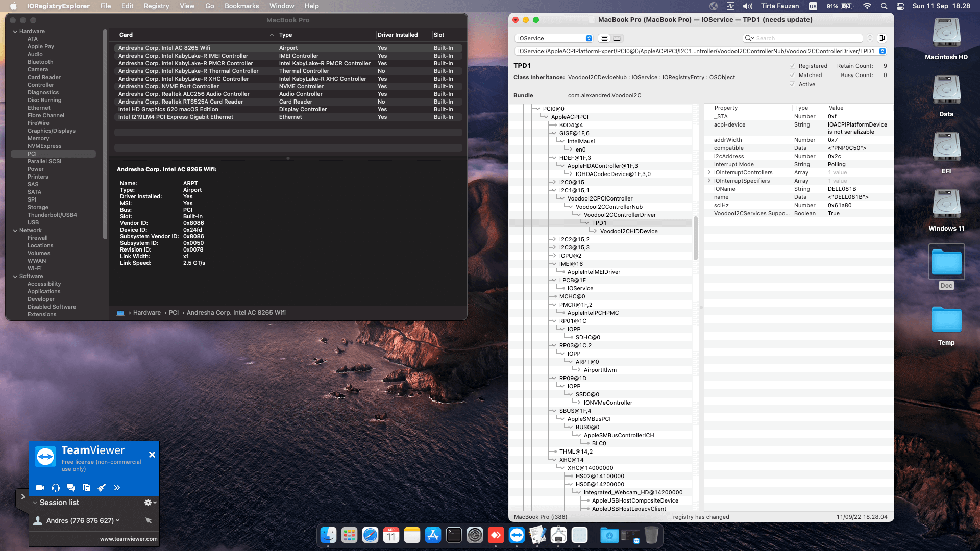Open Terminal from the Dock
The image size is (980, 551).
coord(454,535)
